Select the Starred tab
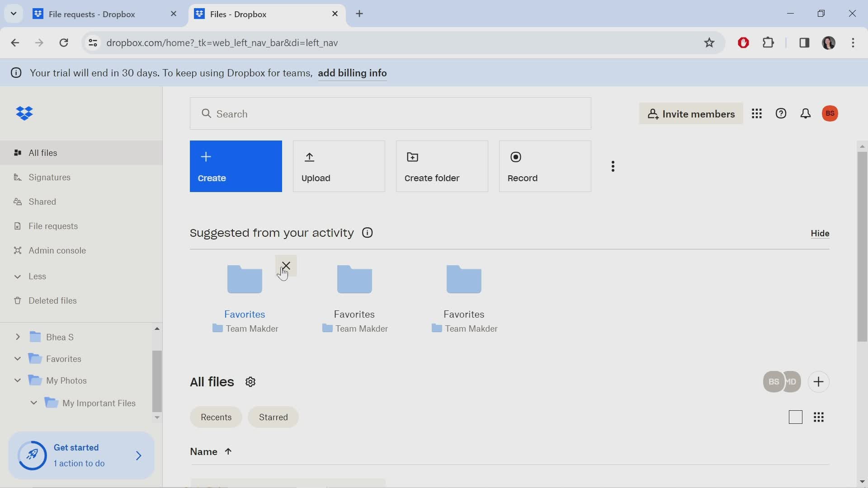This screenshot has height=488, width=868. (273, 417)
